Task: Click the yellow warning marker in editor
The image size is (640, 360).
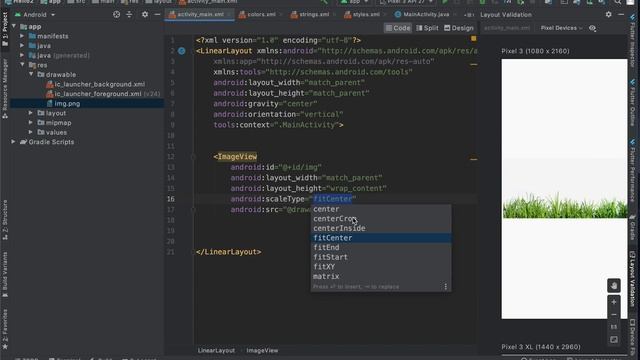Action: pyautogui.click(x=473, y=39)
